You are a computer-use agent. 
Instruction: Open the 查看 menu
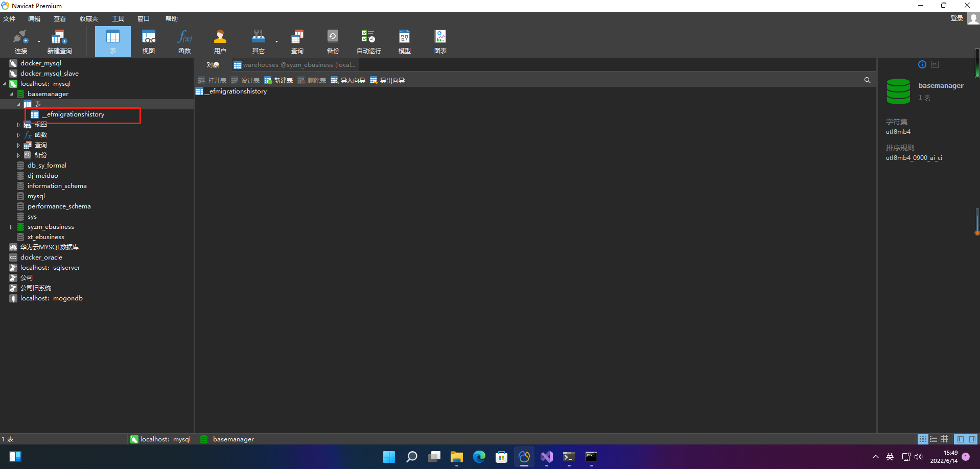tap(60, 19)
